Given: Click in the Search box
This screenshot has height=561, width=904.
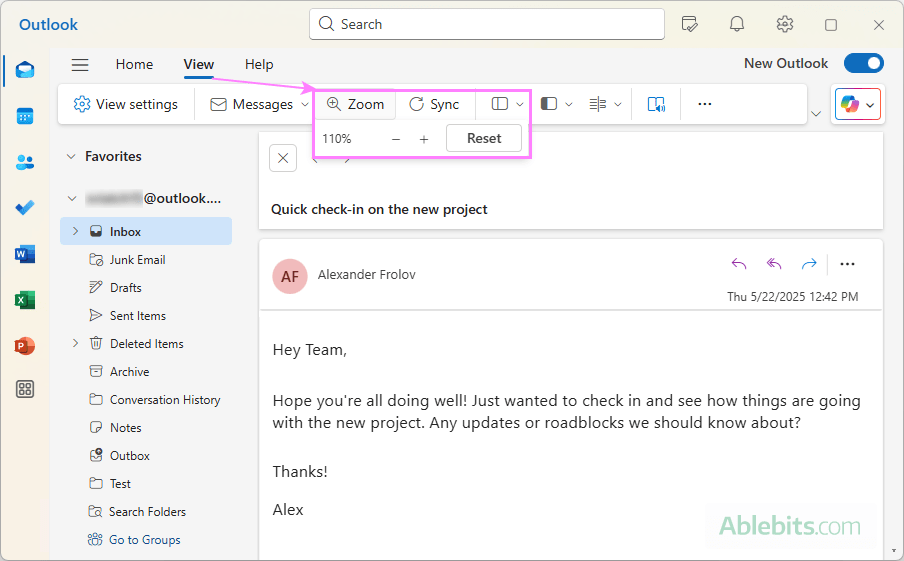Looking at the screenshot, I should point(487,24).
